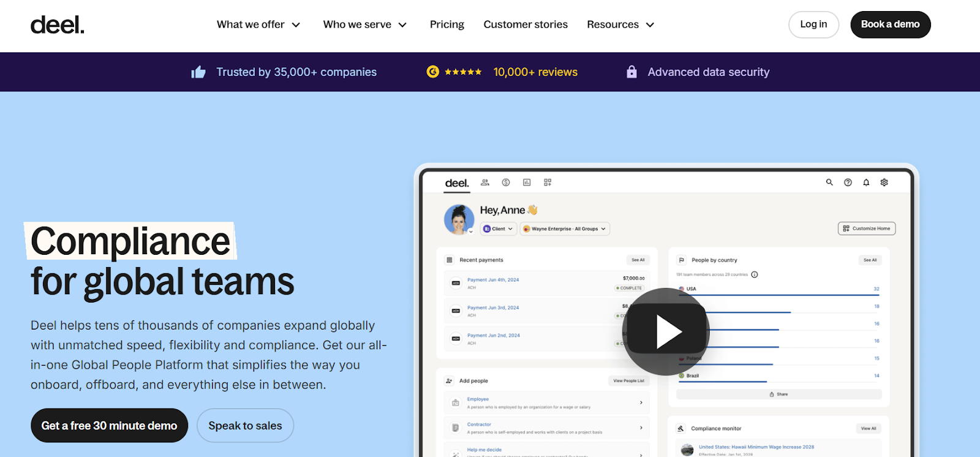Click the info icon beside team members count

tap(755, 274)
